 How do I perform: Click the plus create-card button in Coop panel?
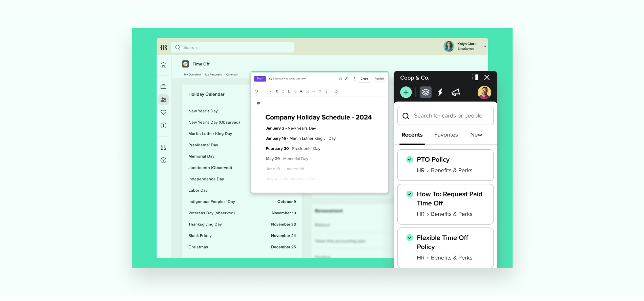coord(406,92)
